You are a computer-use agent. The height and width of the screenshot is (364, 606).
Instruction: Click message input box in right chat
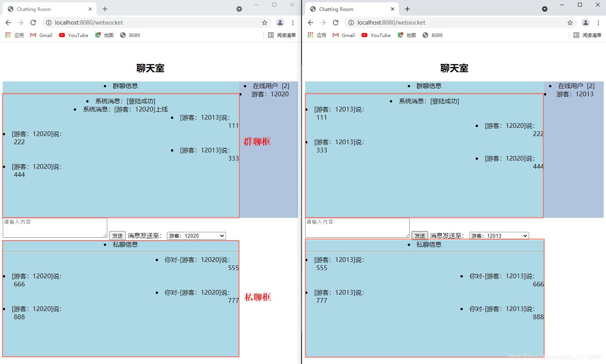coord(357,228)
